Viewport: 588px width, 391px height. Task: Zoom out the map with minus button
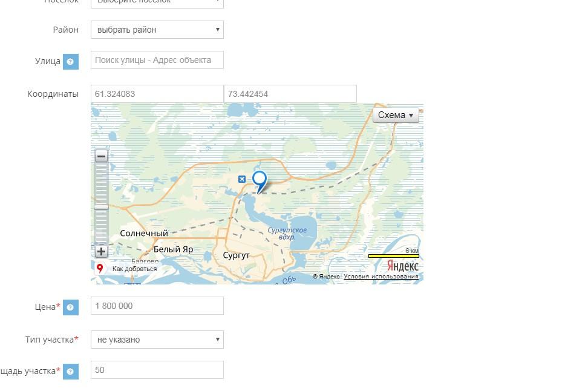101,156
